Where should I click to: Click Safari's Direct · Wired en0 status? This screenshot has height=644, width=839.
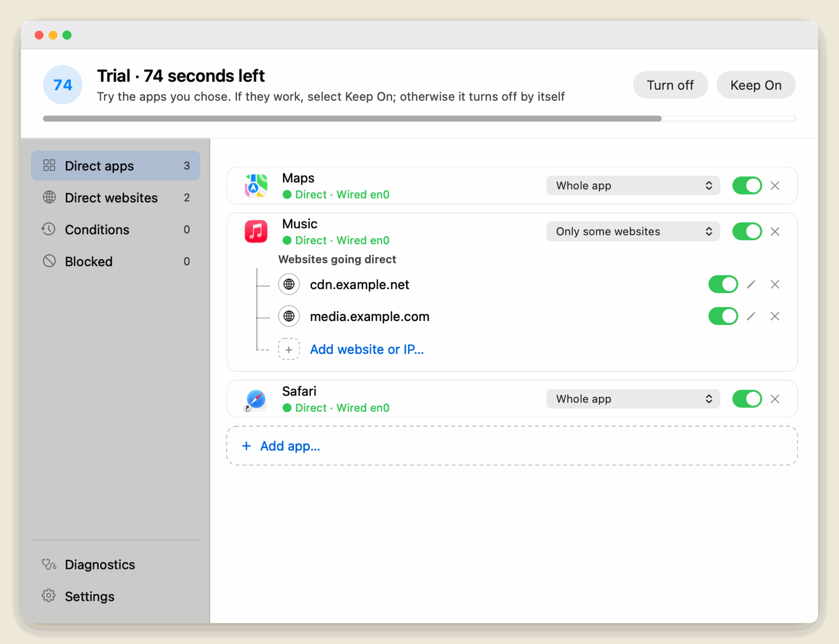(x=336, y=408)
